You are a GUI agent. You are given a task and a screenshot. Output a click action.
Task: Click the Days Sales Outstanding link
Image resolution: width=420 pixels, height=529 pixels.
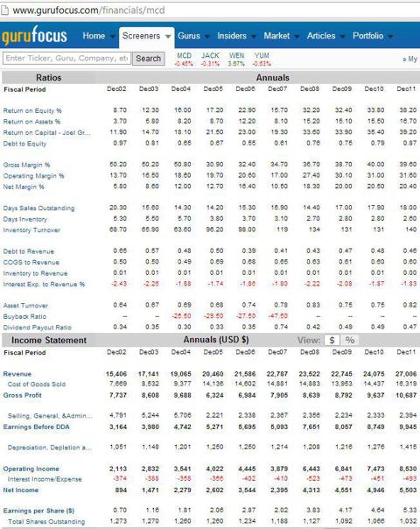(38, 208)
